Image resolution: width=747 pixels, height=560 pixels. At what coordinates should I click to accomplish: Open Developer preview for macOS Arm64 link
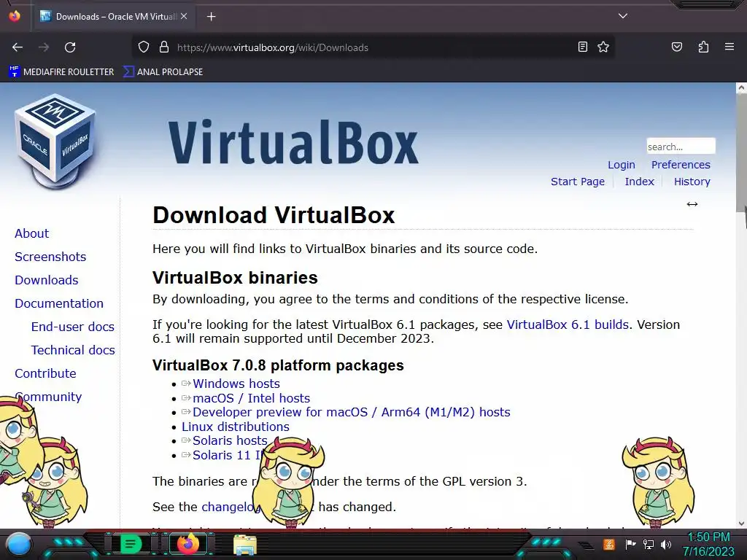[351, 413]
